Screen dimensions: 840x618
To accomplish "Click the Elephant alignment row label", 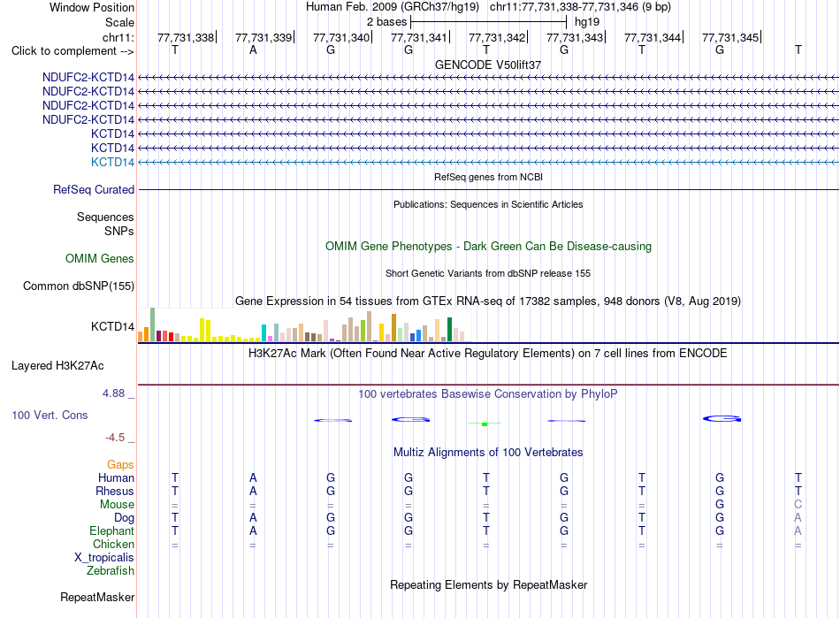I will pyautogui.click(x=111, y=530).
